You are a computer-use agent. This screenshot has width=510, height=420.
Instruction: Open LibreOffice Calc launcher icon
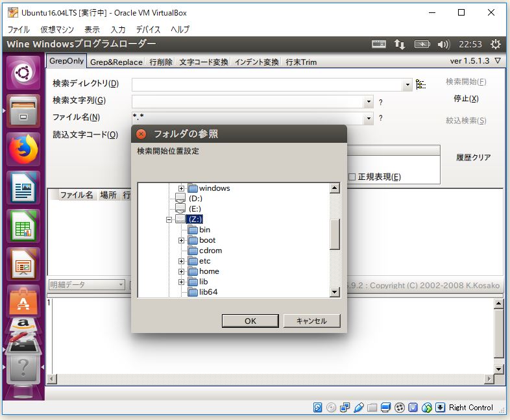click(x=23, y=226)
